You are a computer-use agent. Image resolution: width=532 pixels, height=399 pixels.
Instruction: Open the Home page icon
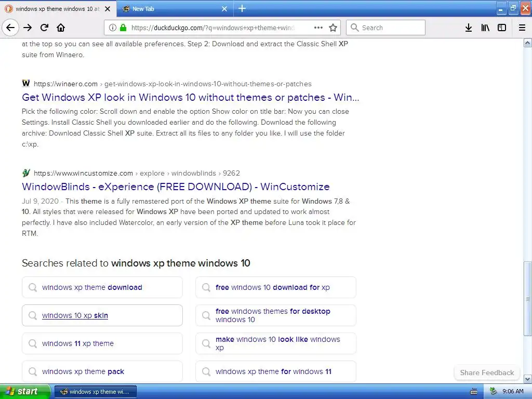pos(61,28)
